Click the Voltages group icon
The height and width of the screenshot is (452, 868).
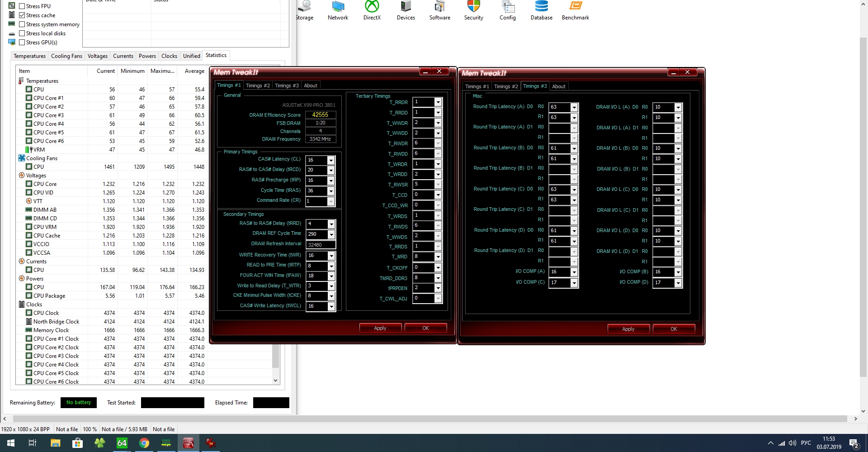click(21, 175)
